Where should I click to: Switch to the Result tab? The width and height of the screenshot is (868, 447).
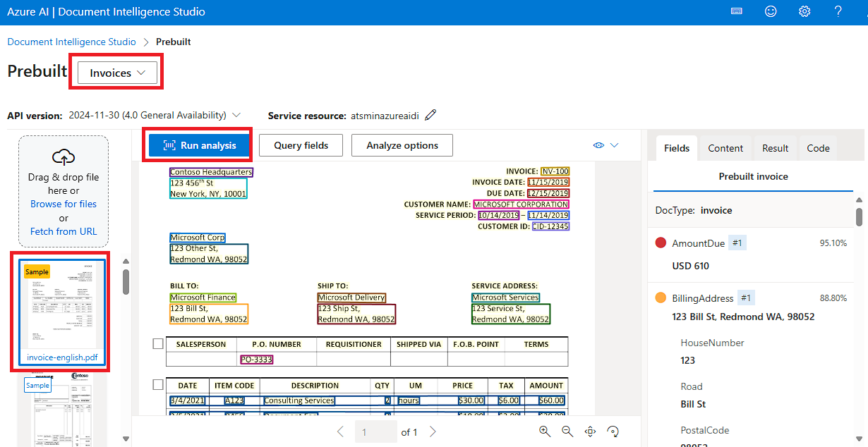pos(775,148)
